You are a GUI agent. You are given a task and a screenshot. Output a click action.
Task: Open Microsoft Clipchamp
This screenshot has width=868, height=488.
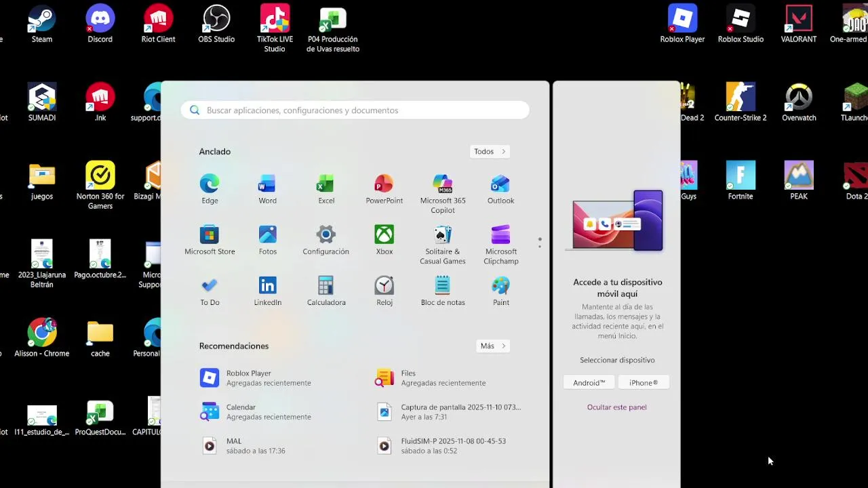(x=500, y=245)
